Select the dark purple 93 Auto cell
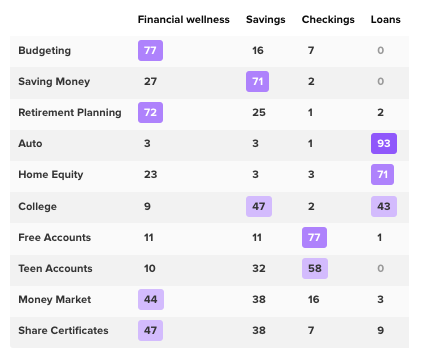 (x=384, y=143)
